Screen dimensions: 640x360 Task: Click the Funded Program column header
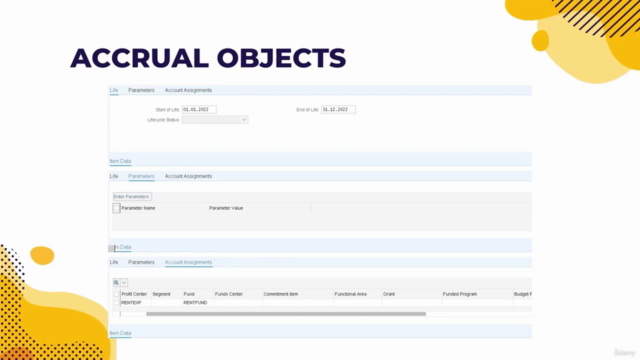coord(460,294)
